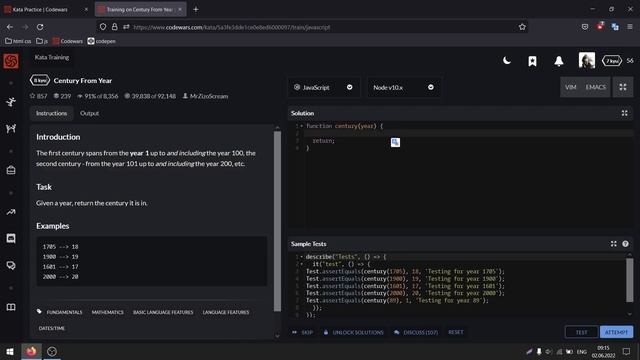The width and height of the screenshot is (640, 360).
Task: Fold the it test block in Sample Tests
Action: (x=302, y=264)
